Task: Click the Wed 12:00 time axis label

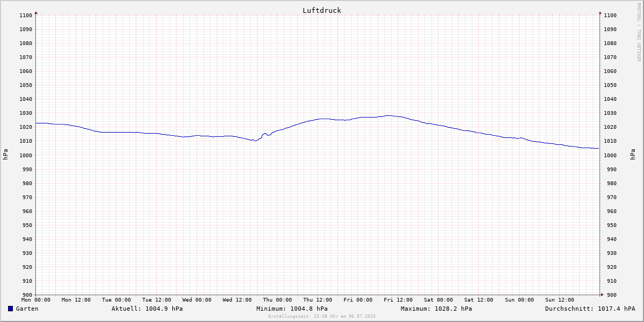Action: pyautogui.click(x=237, y=300)
